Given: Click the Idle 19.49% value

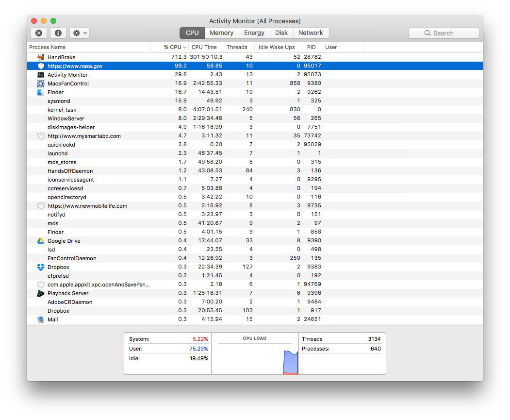Looking at the screenshot, I should 199,358.
